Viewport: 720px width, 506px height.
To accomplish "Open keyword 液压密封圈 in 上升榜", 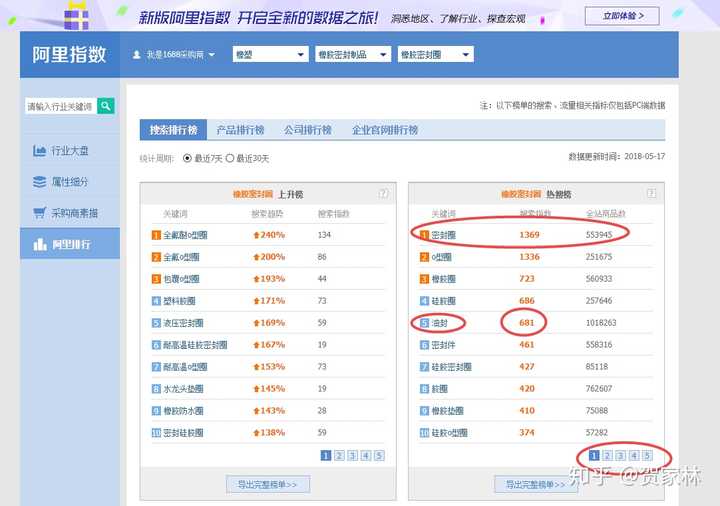I will (183, 323).
